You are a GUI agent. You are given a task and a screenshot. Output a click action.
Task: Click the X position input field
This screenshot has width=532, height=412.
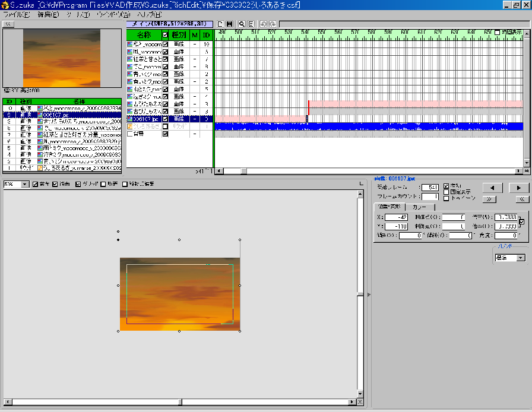(x=396, y=217)
